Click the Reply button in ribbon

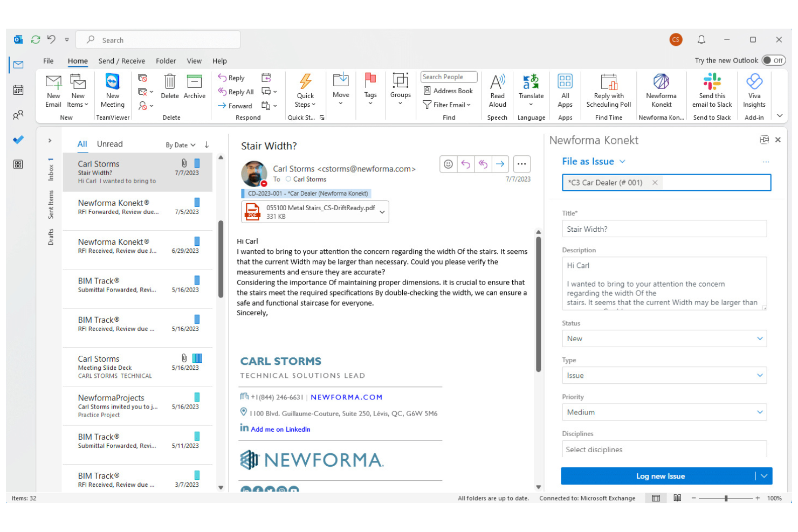coord(231,78)
